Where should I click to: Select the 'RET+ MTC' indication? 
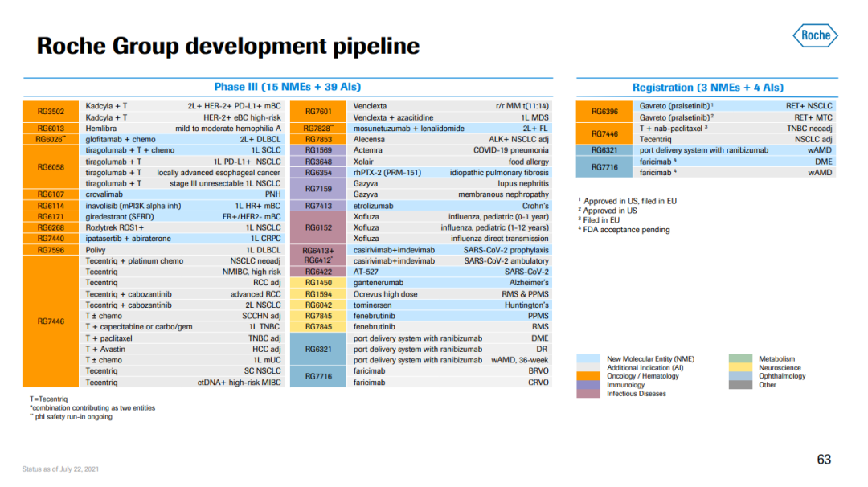point(813,117)
